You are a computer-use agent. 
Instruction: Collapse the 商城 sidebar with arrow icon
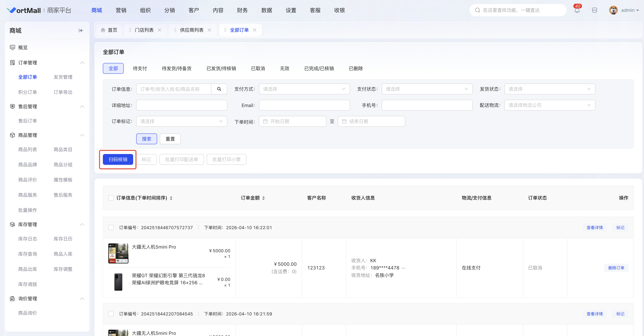[x=81, y=30]
